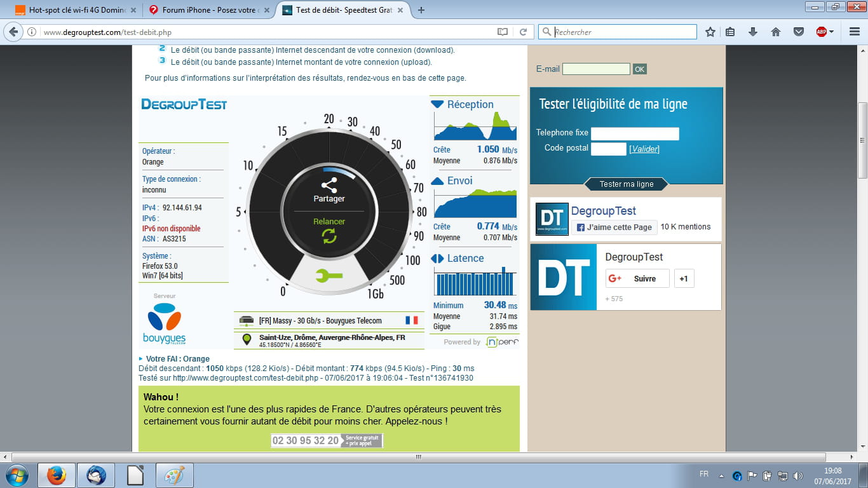Click the Firefox home icon
This screenshot has height=488, width=868.
point(776,32)
